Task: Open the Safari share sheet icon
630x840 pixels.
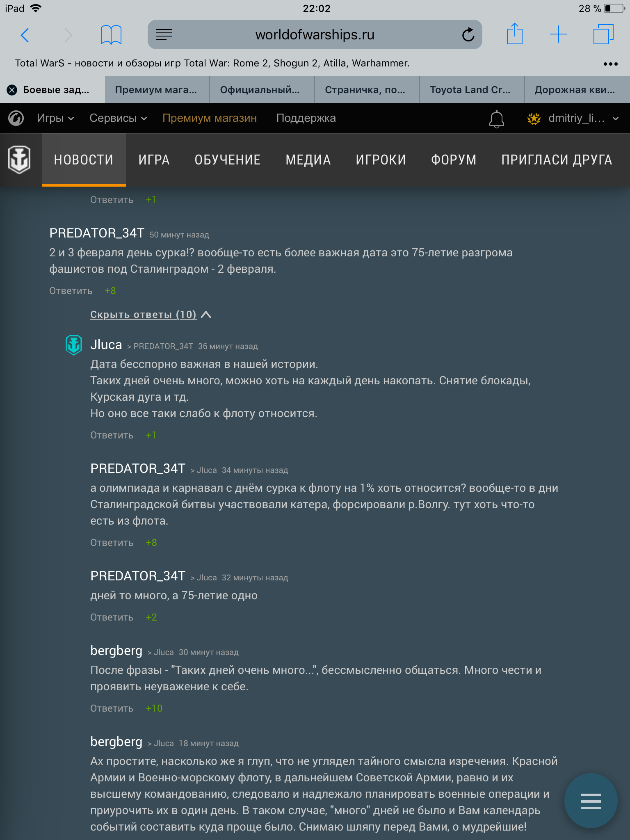Action: point(514,34)
